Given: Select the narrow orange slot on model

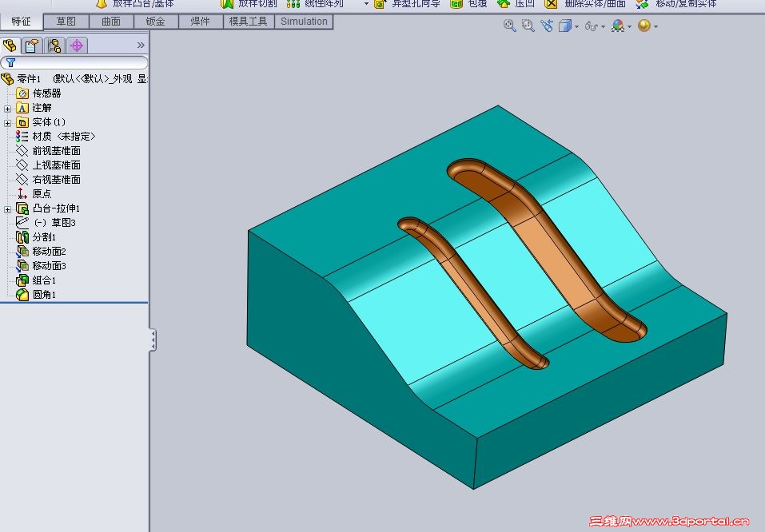Looking at the screenshot, I should [x=473, y=292].
